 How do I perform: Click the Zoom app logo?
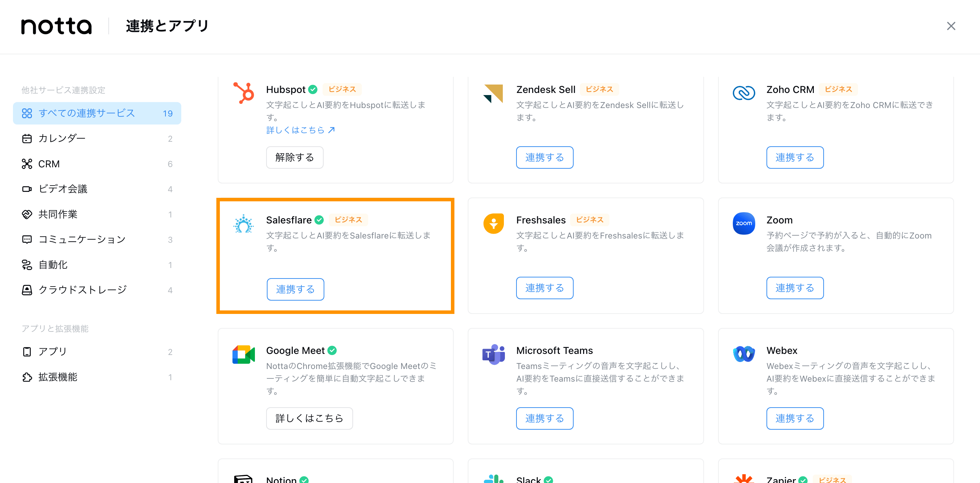pyautogui.click(x=744, y=223)
